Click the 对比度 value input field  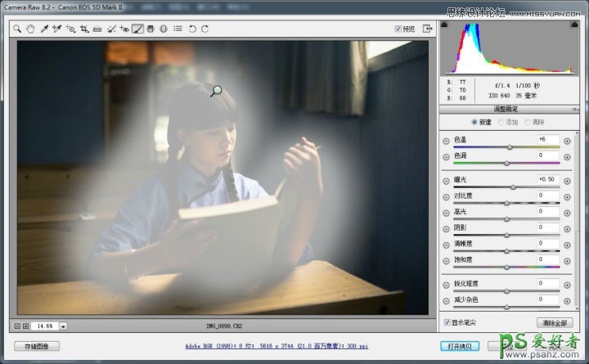pos(548,195)
